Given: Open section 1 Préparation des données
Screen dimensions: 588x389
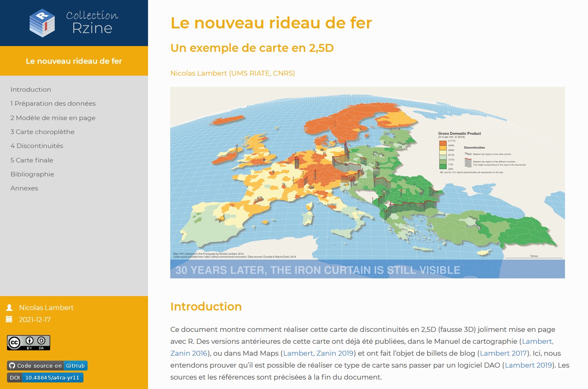Looking at the screenshot, I should (x=53, y=104).
